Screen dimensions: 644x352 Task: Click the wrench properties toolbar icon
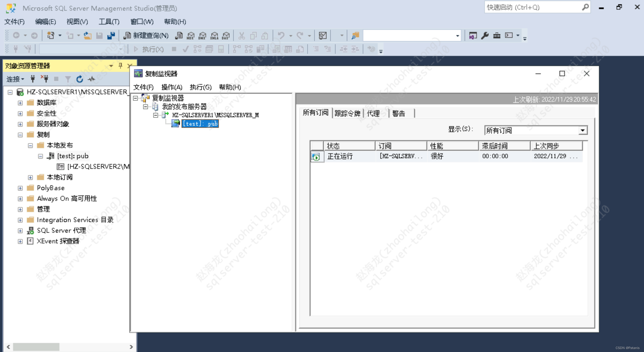coord(485,35)
